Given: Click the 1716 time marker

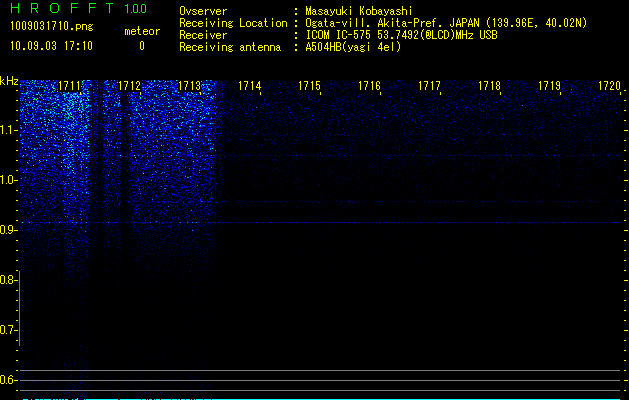Looking at the screenshot, I should click(x=369, y=86).
